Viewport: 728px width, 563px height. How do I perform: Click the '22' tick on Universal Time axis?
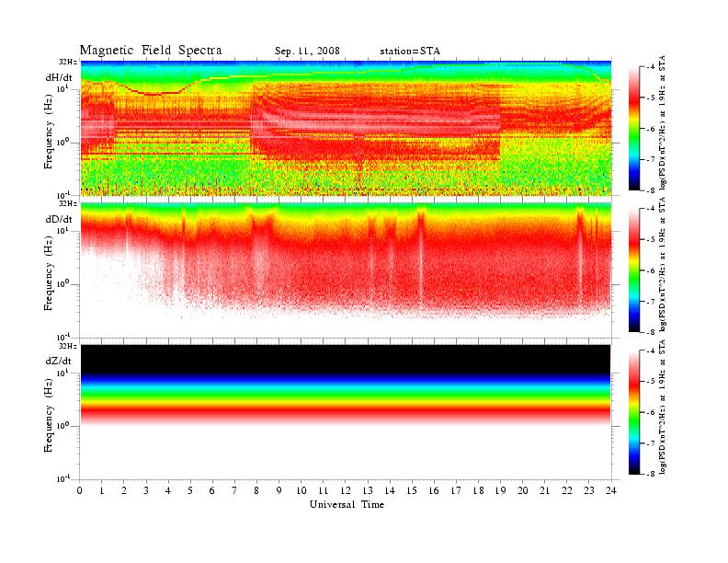click(567, 490)
